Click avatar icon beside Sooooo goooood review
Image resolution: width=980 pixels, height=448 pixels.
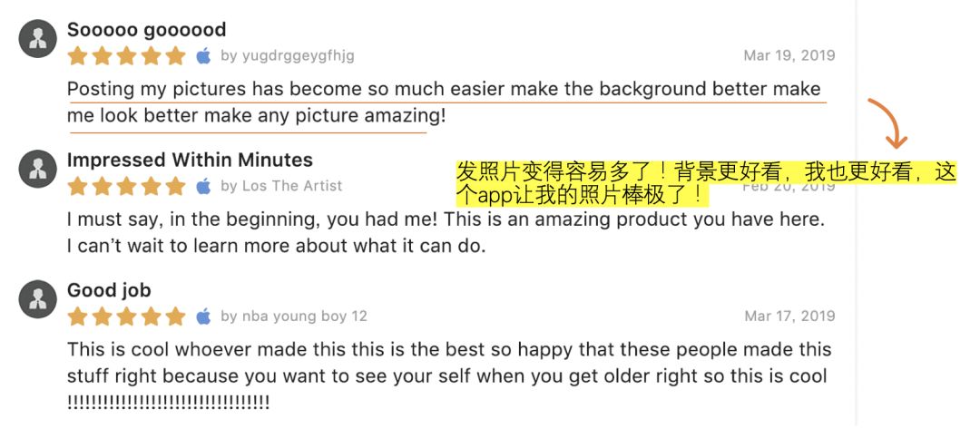37,39
